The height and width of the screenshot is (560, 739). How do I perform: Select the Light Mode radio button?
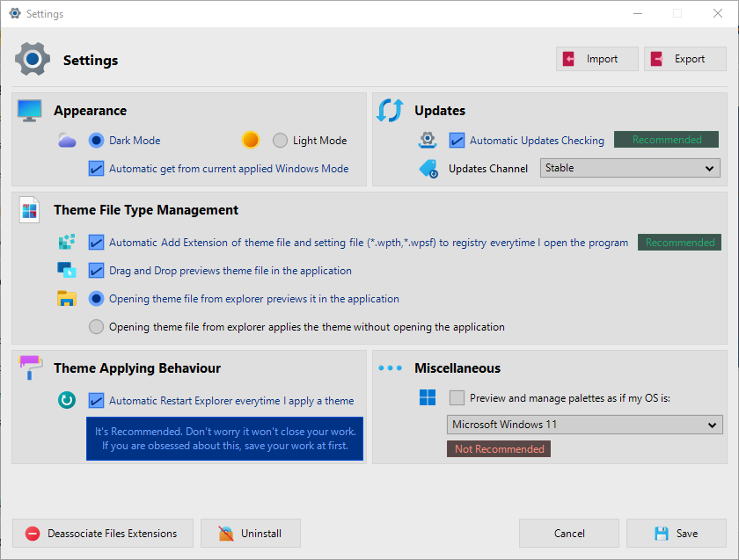pyautogui.click(x=280, y=141)
